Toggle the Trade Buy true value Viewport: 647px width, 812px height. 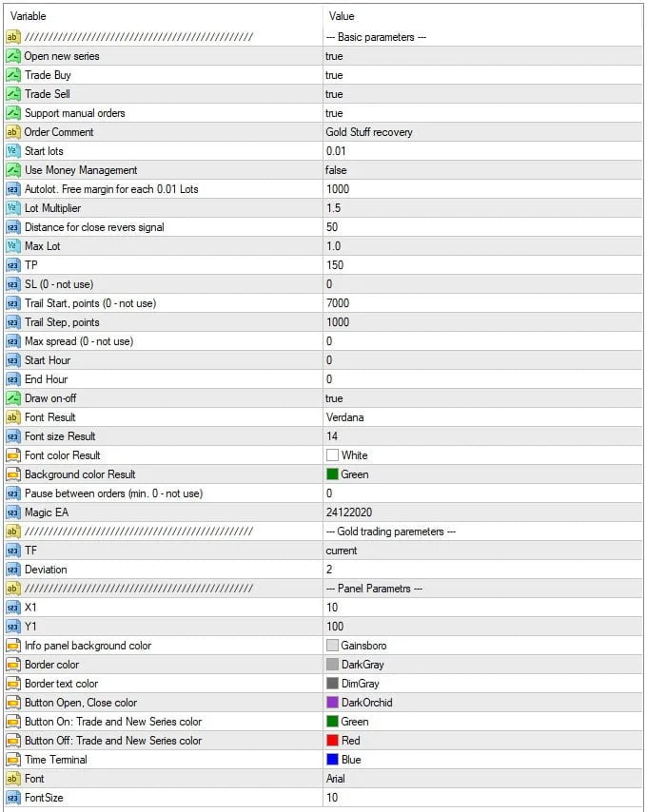pyautogui.click(x=335, y=75)
